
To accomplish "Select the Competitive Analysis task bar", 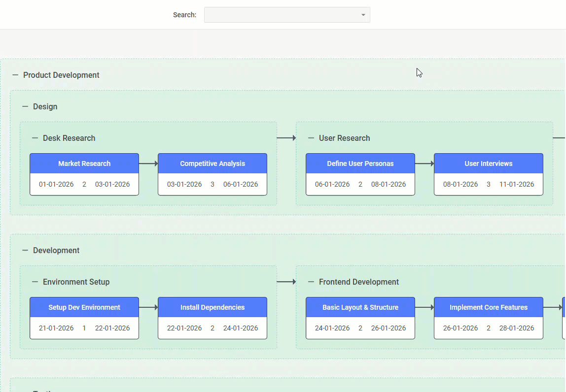I will click(x=212, y=163).
